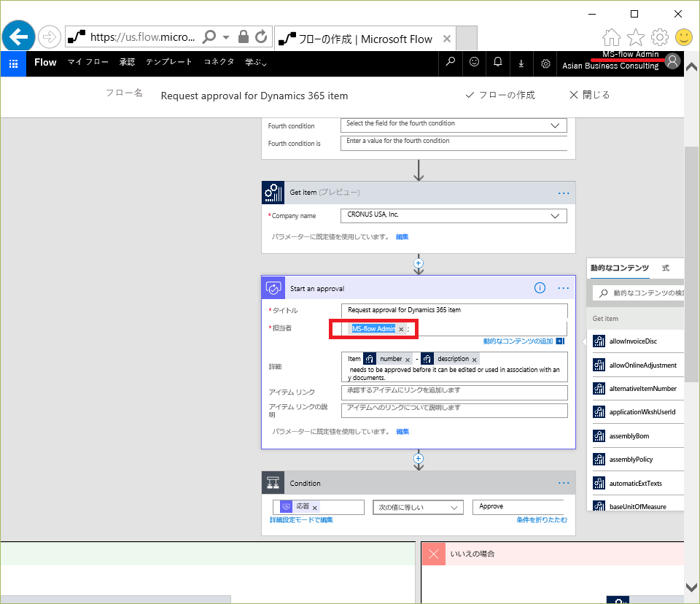Click 編集 link in Start an approval
Viewport: 700px width, 604px height.
402,432
